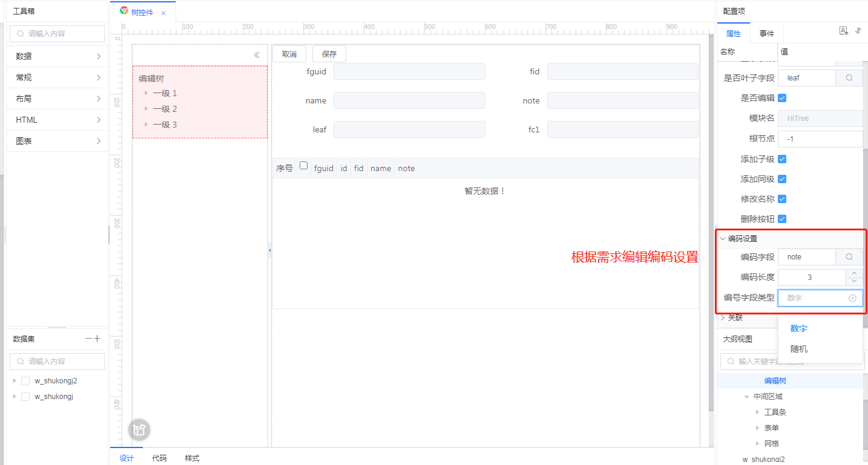Expand the 数据 toolbox category
This screenshot has width=868, height=465.
(58, 56)
